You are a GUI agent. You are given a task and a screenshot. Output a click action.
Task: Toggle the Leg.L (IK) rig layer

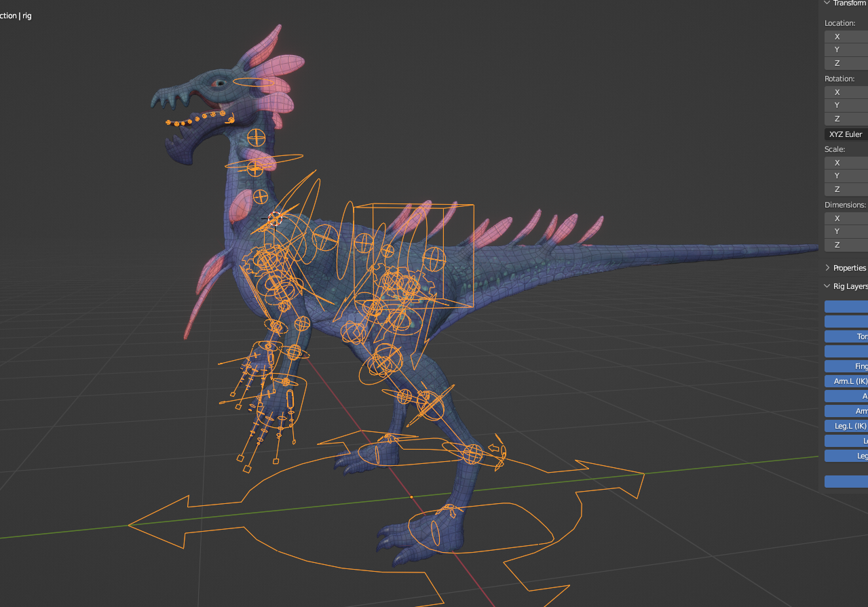click(846, 426)
